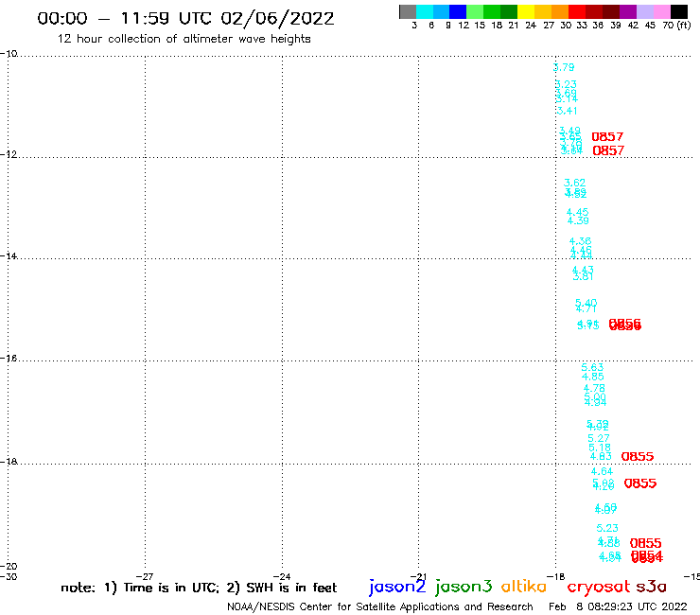700x615 pixels.
Task: Click the -12 latitude axis label
Action: [x=9, y=154]
